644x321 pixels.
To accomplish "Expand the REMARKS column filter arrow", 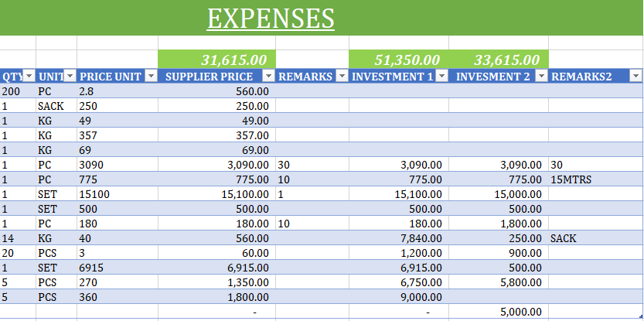I will (x=342, y=77).
